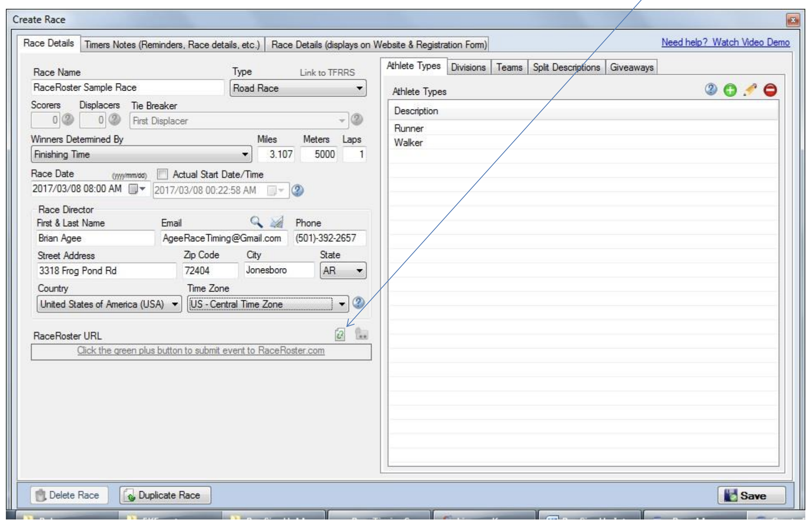Click the Duplicate Race button

point(165,495)
